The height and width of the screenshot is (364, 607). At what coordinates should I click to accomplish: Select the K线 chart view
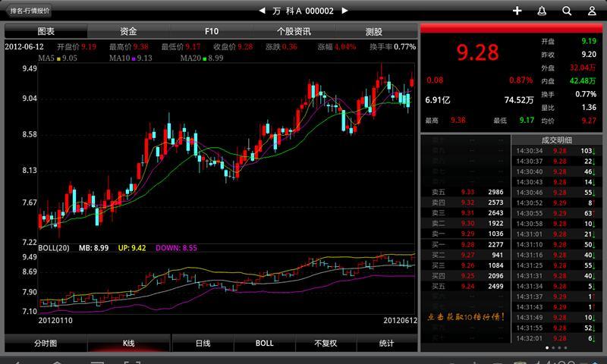[128, 343]
